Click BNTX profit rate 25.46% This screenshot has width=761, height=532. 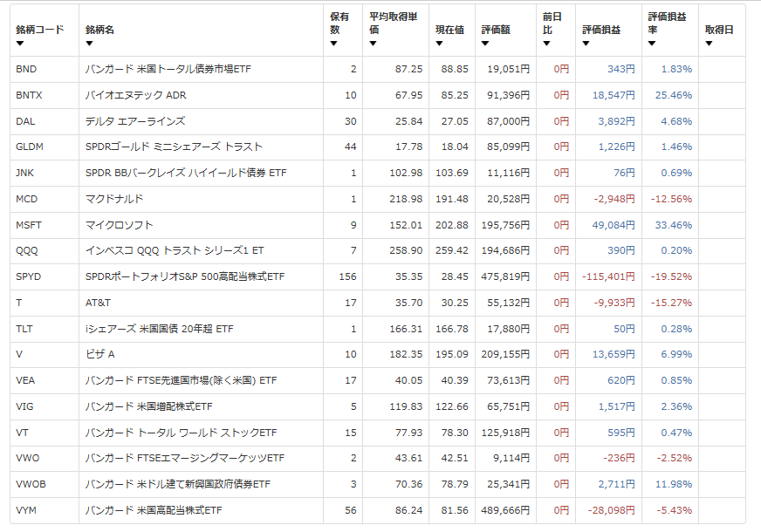point(674,96)
